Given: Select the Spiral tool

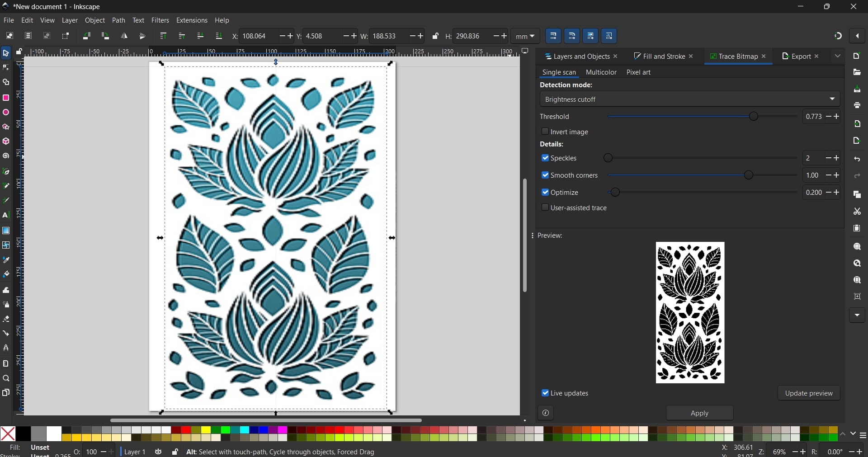Looking at the screenshot, I should (x=6, y=156).
